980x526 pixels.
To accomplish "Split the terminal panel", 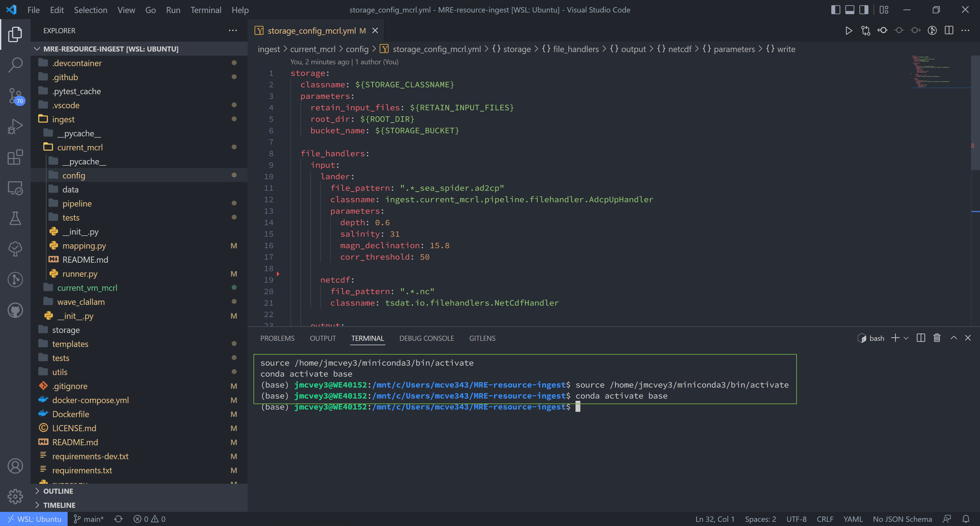I will pos(921,338).
